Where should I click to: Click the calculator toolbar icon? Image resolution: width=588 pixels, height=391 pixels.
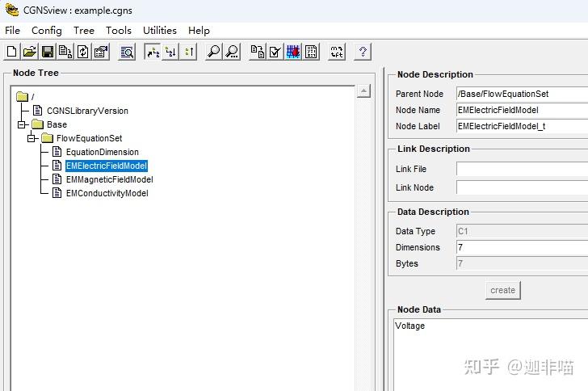pyautogui.click(x=311, y=52)
